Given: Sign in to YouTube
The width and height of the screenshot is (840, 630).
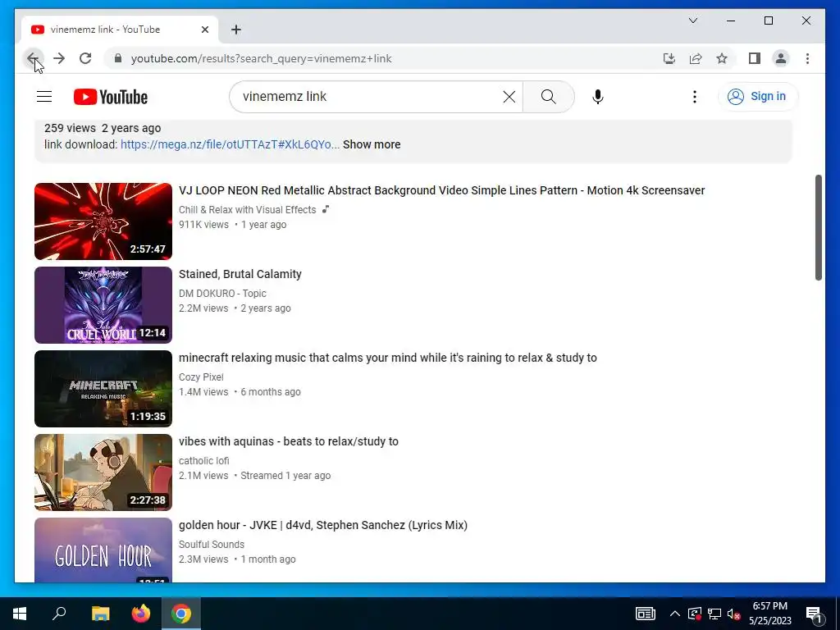Looking at the screenshot, I should 757,97.
